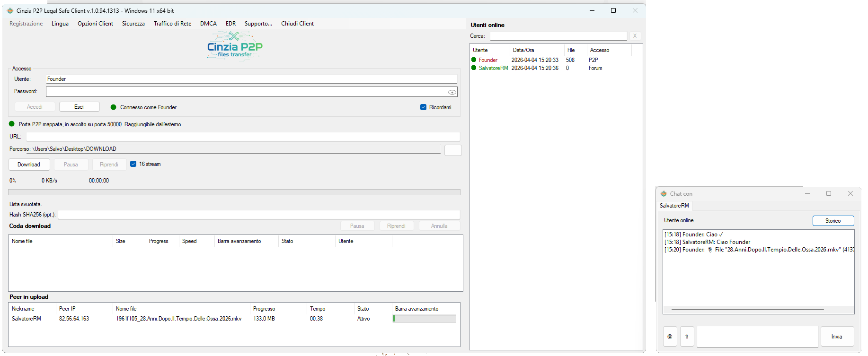This screenshot has height=356, width=868.
Task: Click the Download button
Action: tap(29, 165)
